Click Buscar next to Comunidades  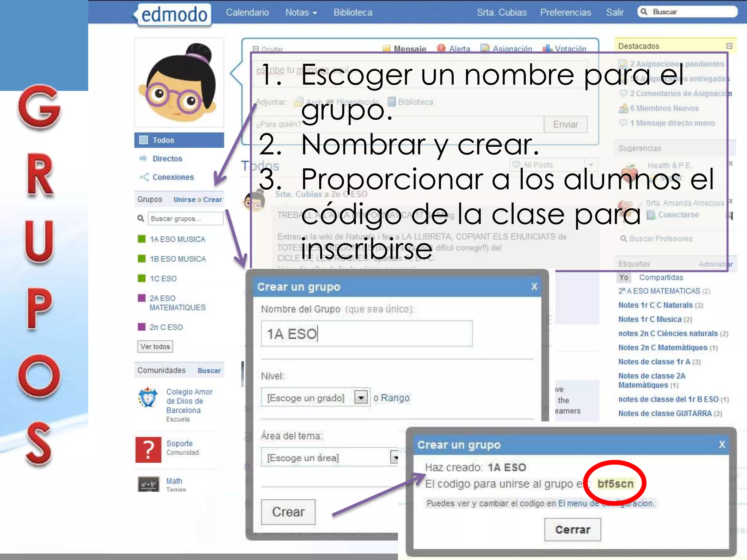click(x=209, y=370)
